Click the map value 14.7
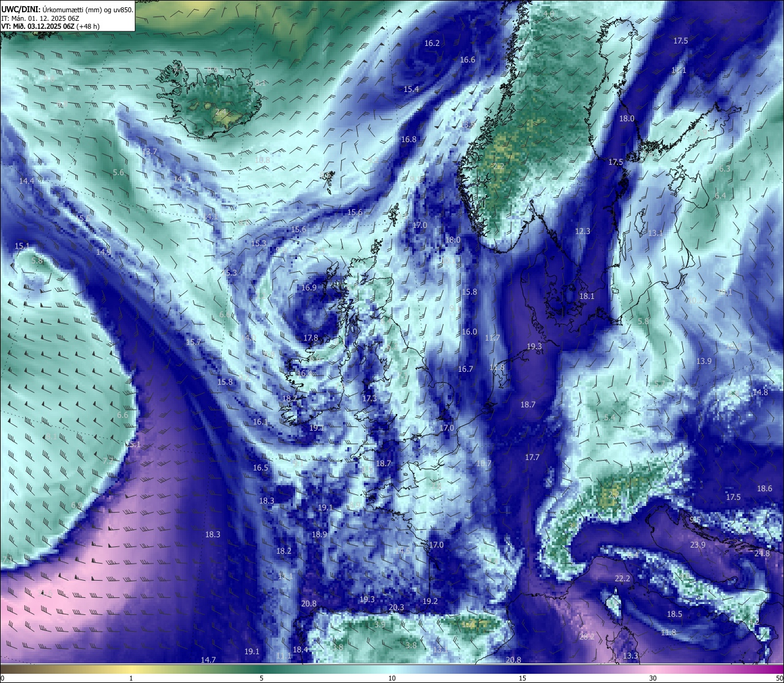This screenshot has width=784, height=683. pyautogui.click(x=208, y=660)
